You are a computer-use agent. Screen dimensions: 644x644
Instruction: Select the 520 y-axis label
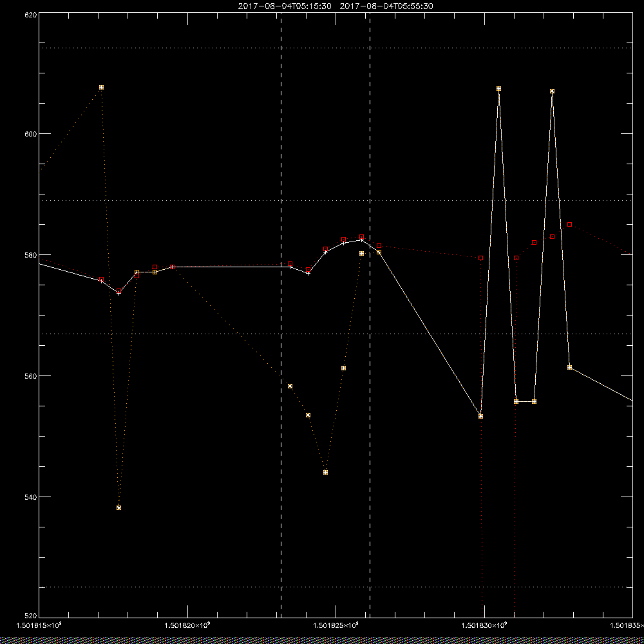click(31, 616)
